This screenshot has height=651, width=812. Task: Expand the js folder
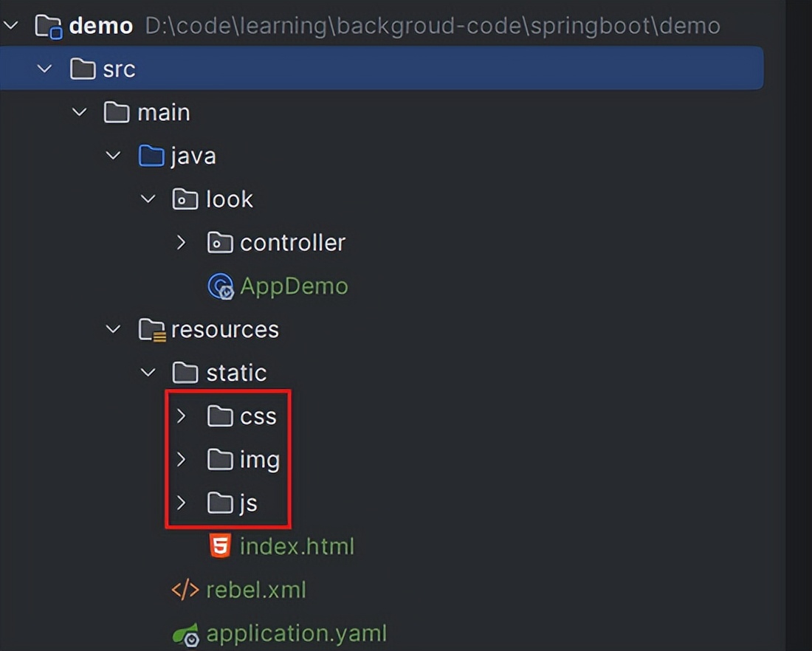coord(182,503)
